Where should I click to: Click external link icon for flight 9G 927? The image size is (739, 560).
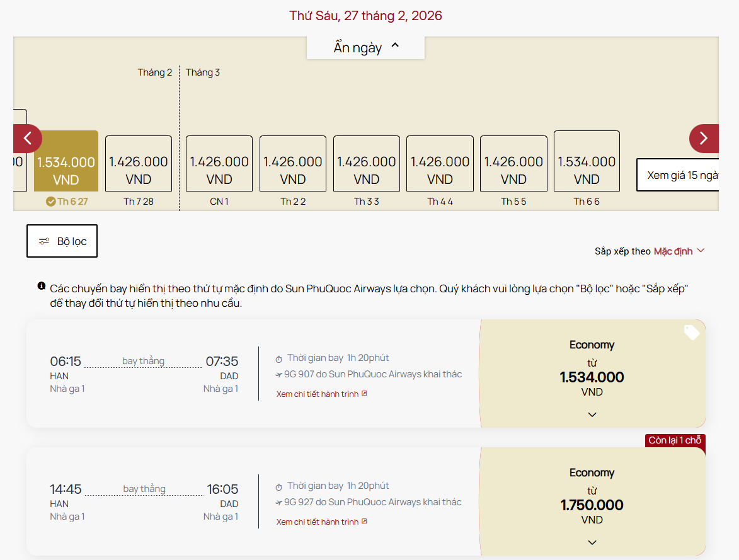pyautogui.click(x=364, y=522)
